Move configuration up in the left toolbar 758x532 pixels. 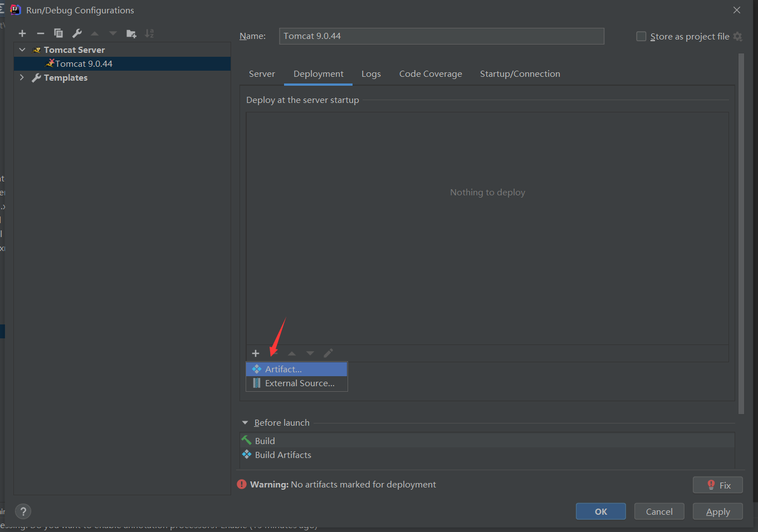95,33
